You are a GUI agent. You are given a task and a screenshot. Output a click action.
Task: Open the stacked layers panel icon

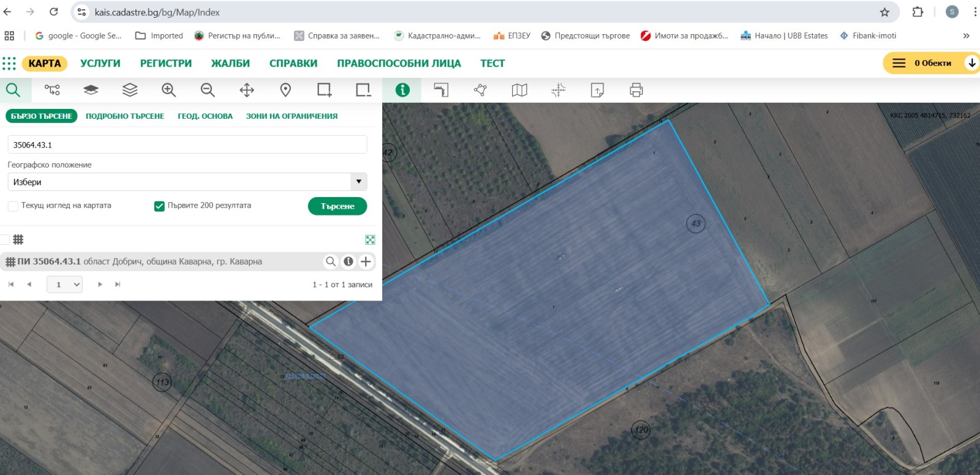point(130,91)
